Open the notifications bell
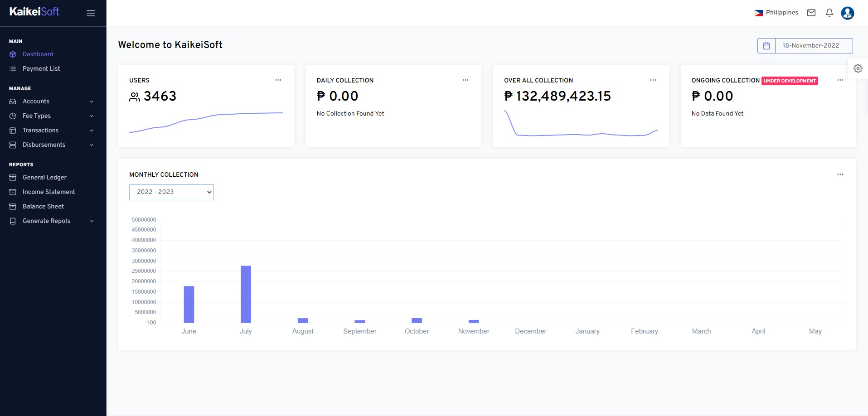Screen dimensions: 868x416 829,13
